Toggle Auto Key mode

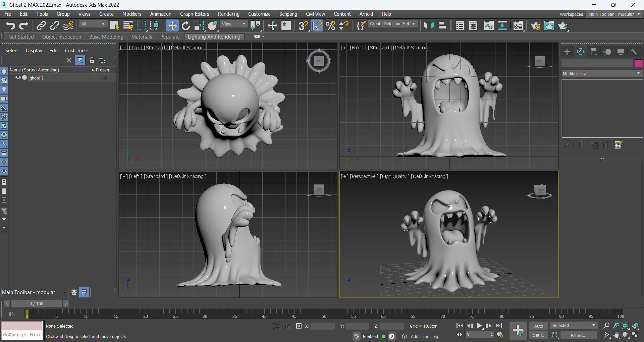[539, 326]
